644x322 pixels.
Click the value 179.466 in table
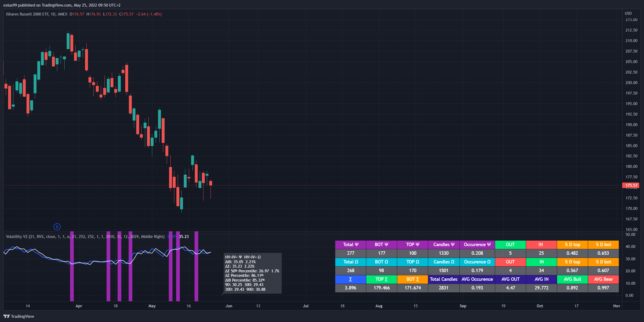(381, 288)
